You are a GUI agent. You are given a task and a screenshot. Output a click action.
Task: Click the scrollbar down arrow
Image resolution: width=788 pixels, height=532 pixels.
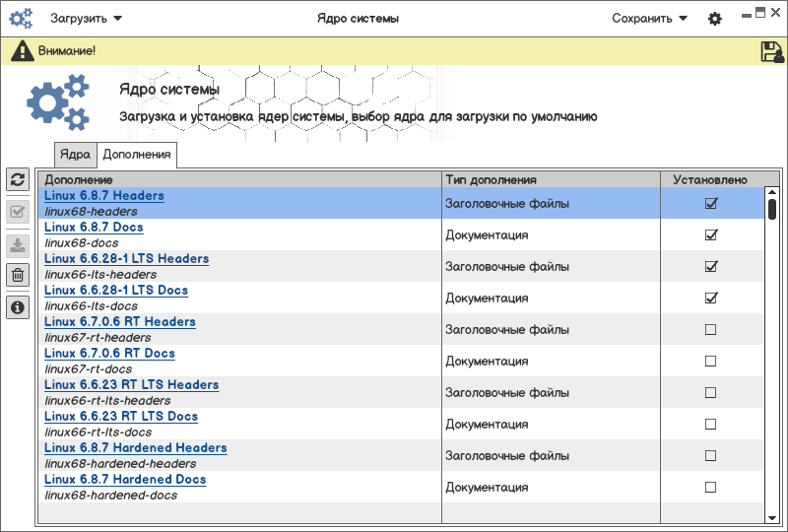click(772, 517)
